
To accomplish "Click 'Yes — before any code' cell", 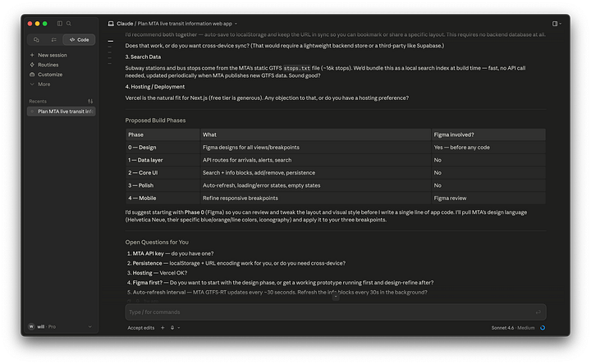I will coord(488,148).
